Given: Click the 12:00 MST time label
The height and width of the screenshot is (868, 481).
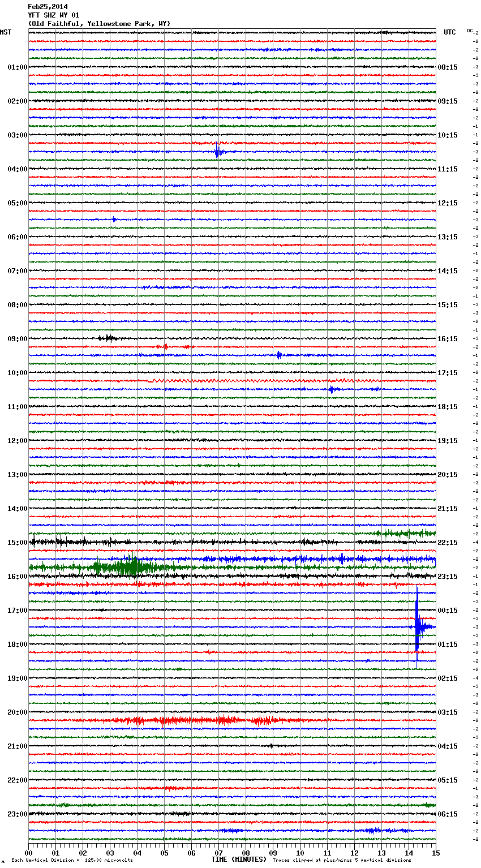Looking at the screenshot, I should click(18, 441).
